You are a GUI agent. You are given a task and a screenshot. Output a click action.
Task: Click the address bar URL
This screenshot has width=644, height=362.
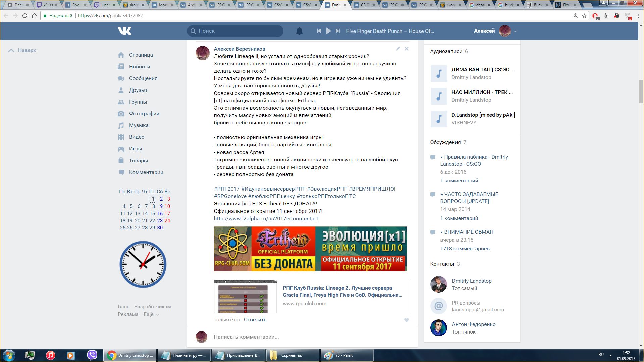click(110, 16)
